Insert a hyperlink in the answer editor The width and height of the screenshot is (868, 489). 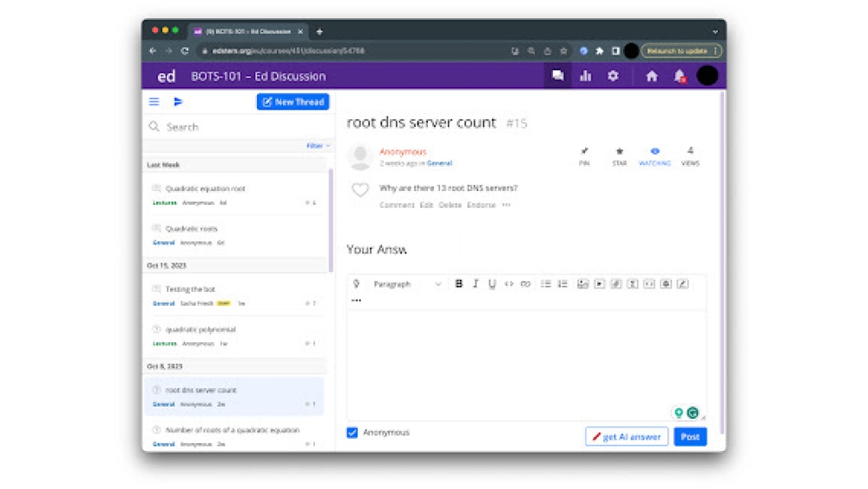click(x=525, y=283)
